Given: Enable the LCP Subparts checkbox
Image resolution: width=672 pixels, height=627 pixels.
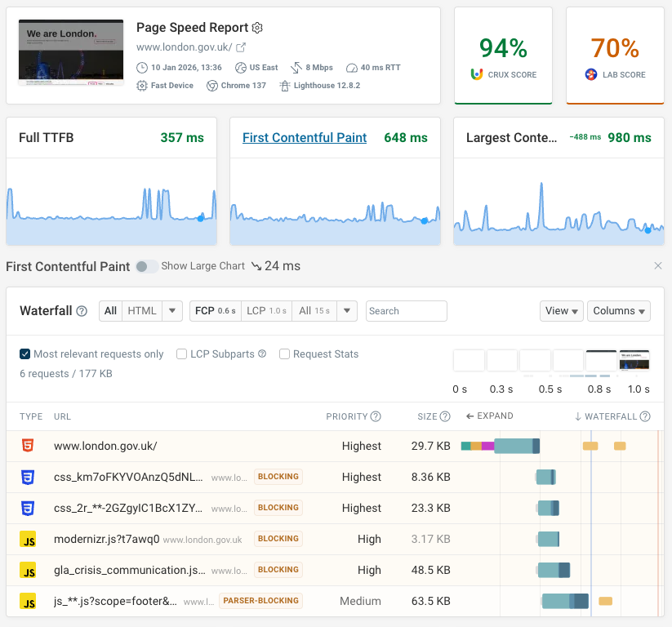Looking at the screenshot, I should (x=181, y=354).
